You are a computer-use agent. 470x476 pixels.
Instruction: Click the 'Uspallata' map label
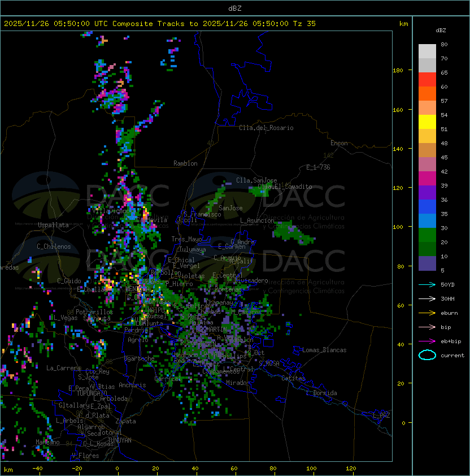pos(53,225)
